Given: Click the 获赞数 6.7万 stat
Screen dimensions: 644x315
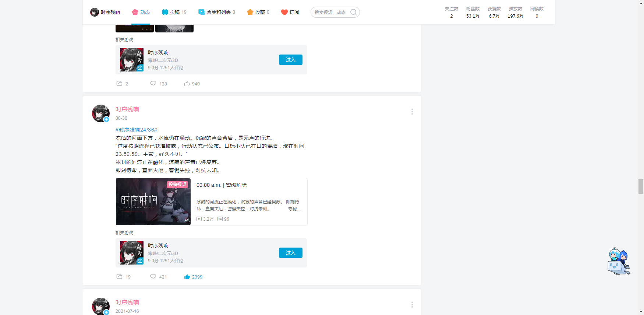Looking at the screenshot, I should point(494,12).
